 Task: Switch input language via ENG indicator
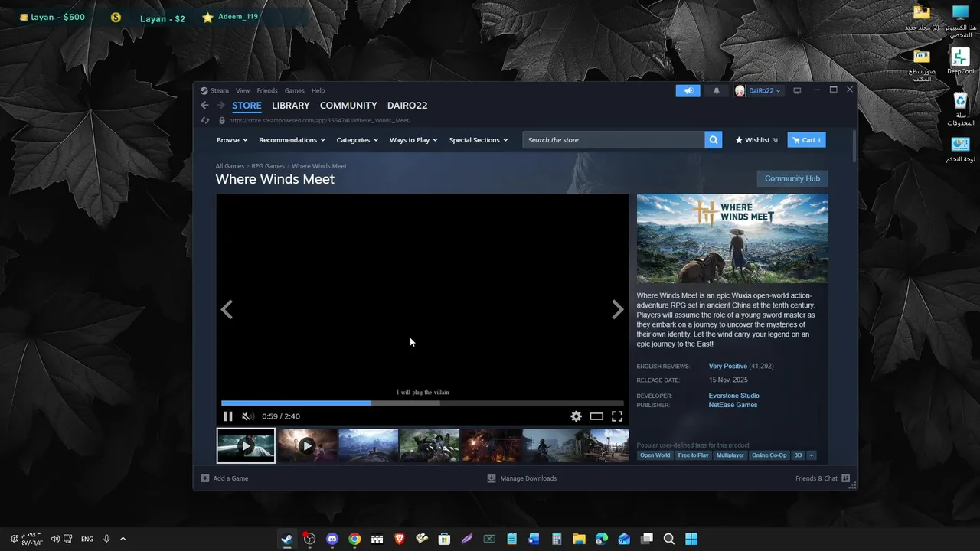click(87, 539)
